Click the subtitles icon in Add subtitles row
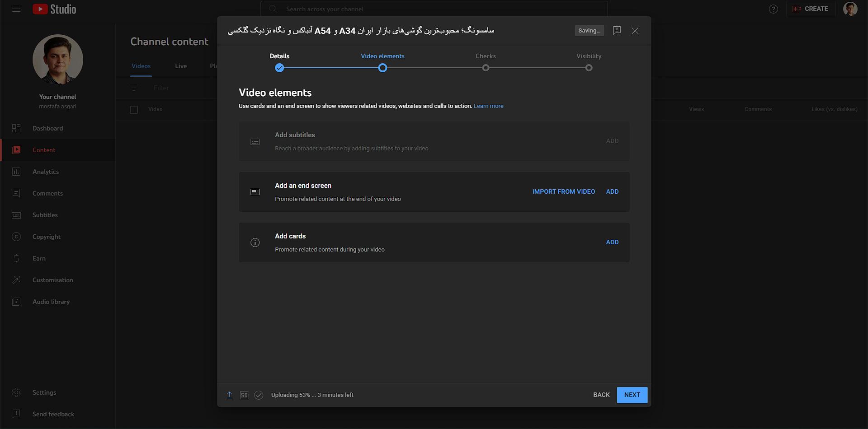 point(255,142)
